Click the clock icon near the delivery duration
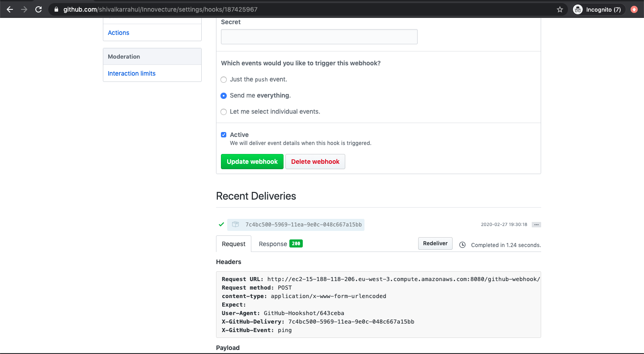Screen dimensions: 644x354 [462, 245]
